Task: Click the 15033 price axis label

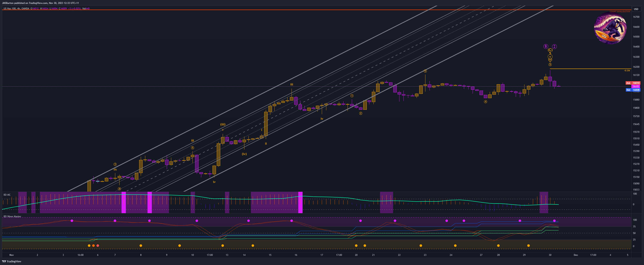Action: tap(636, 190)
